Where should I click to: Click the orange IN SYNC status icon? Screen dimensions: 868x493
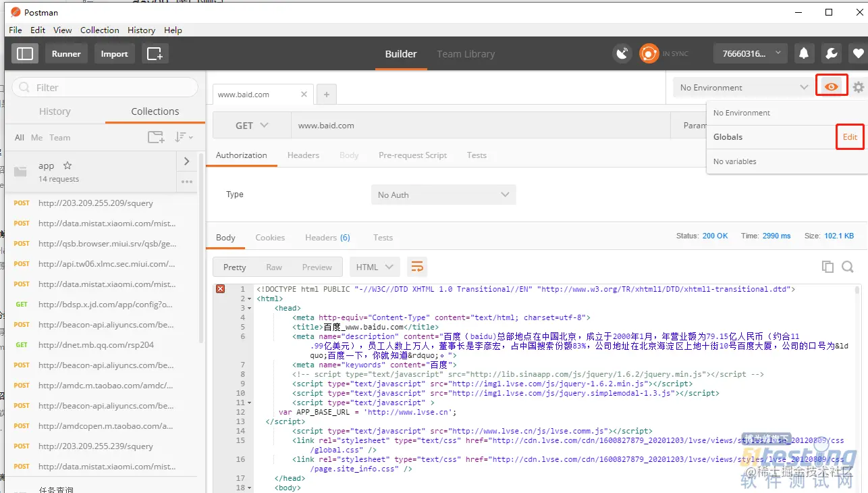click(x=649, y=53)
